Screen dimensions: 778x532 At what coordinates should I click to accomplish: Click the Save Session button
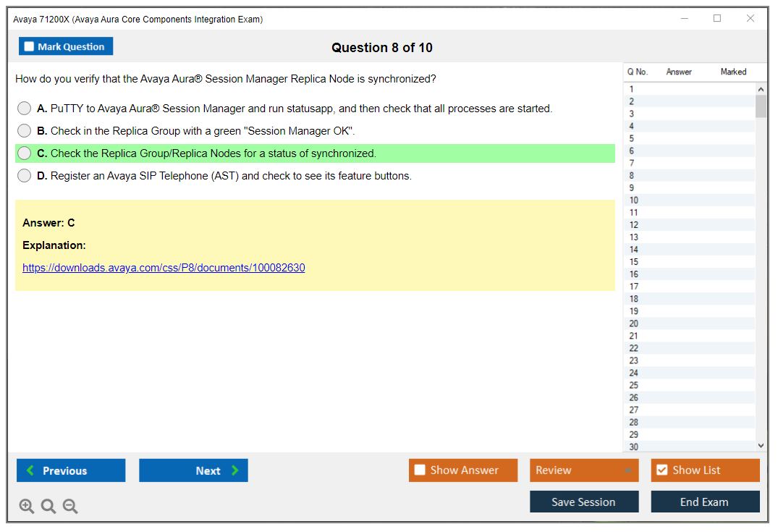click(583, 502)
